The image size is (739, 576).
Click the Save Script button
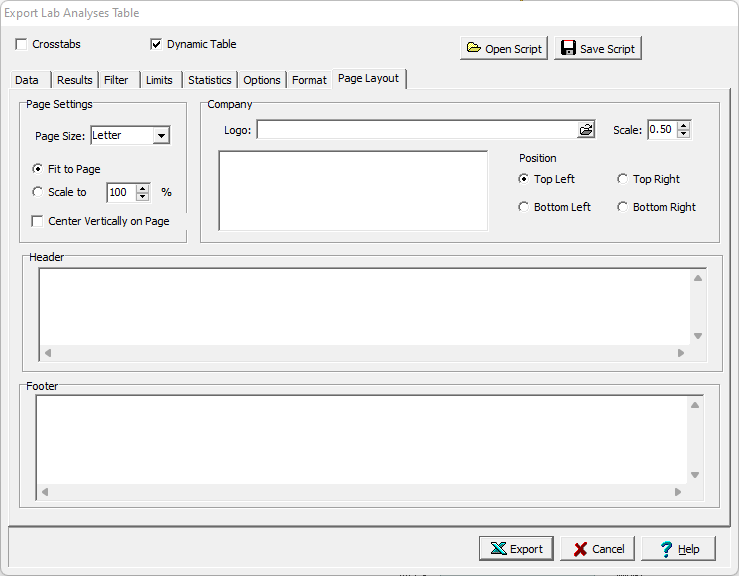pyautogui.click(x=597, y=48)
